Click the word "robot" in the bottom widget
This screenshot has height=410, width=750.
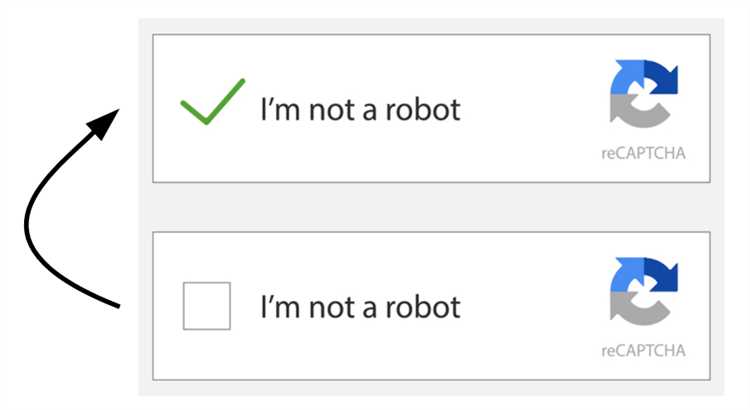tap(423, 307)
